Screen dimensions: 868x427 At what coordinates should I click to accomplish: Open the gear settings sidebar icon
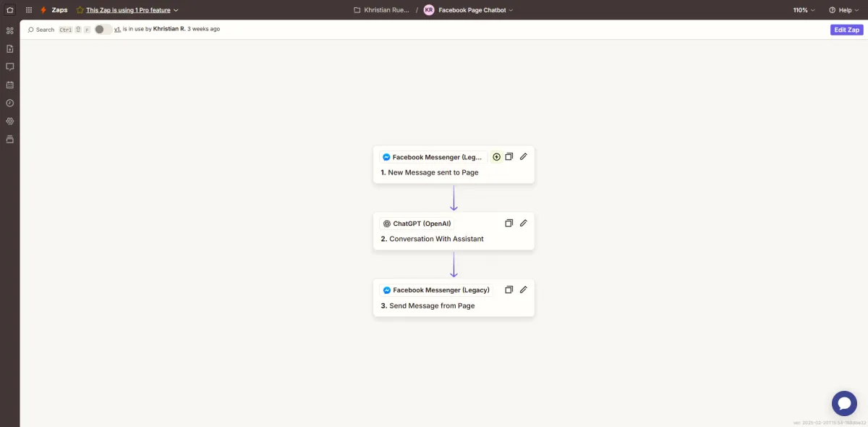(x=9, y=121)
